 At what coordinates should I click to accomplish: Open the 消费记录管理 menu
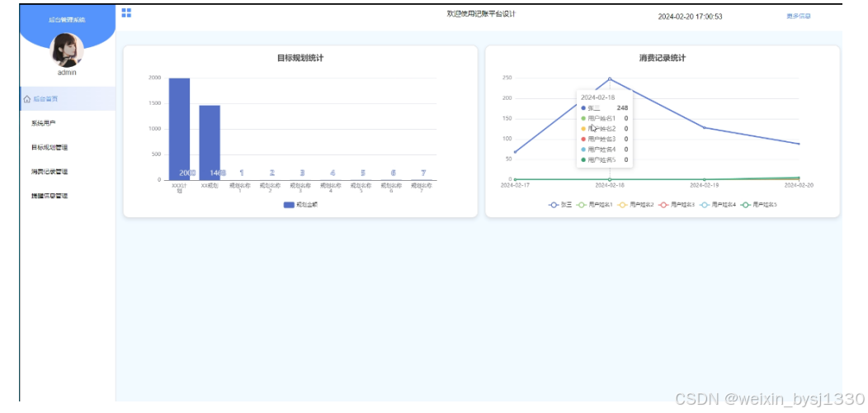[x=68, y=172]
